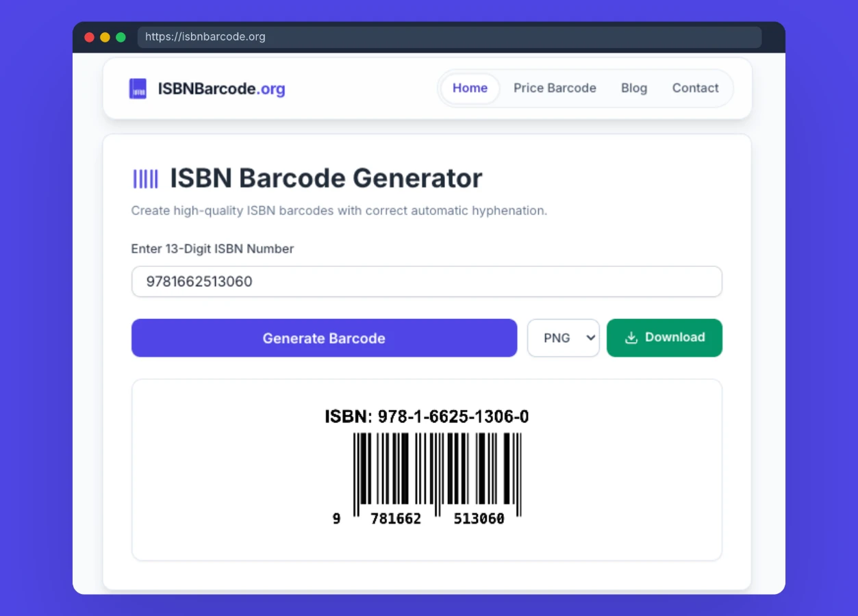Download the generated barcode
Image resolution: width=858 pixels, height=616 pixels.
(664, 337)
